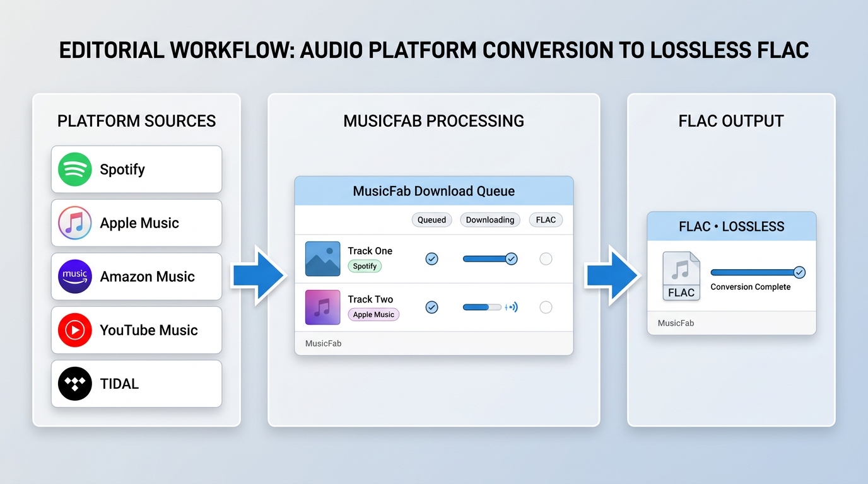Click checkmark at end of Track One progress
The width and height of the screenshot is (868, 484).
(x=512, y=258)
